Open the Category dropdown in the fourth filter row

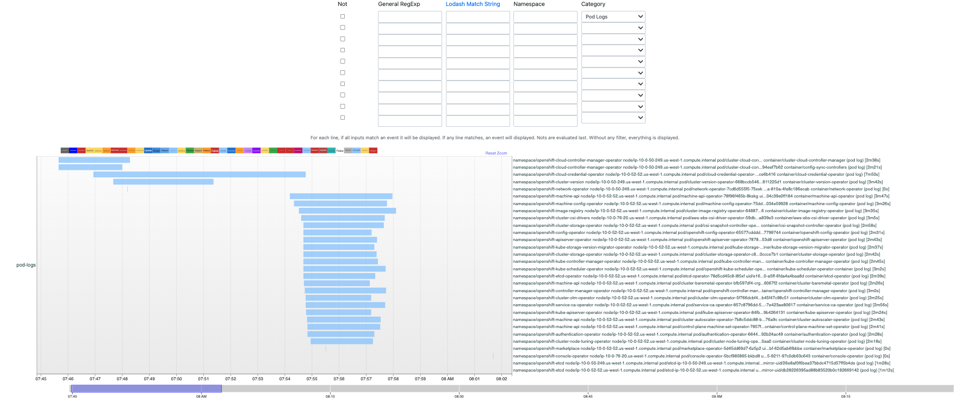click(x=613, y=50)
